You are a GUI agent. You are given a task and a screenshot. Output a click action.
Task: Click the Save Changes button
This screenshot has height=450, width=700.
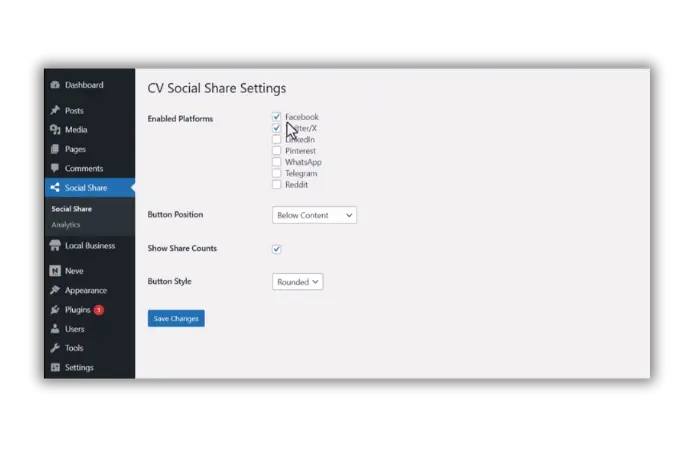click(x=176, y=318)
